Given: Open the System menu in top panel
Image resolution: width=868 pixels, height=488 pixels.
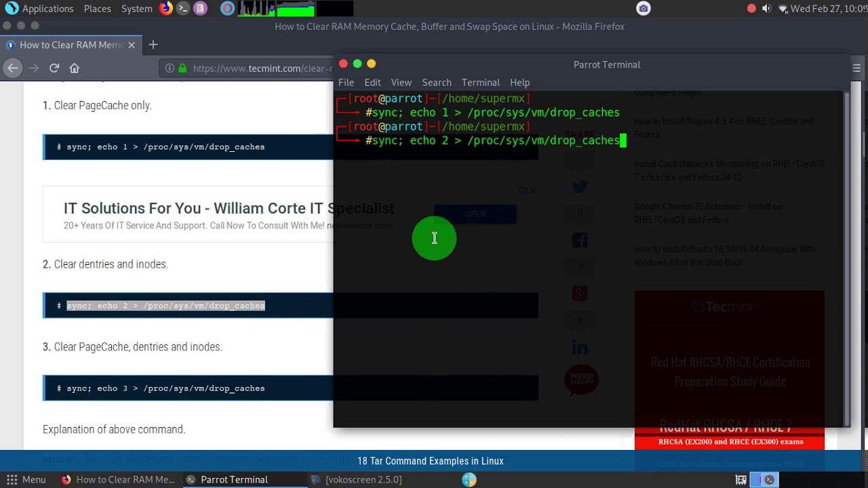Looking at the screenshot, I should tap(137, 8).
